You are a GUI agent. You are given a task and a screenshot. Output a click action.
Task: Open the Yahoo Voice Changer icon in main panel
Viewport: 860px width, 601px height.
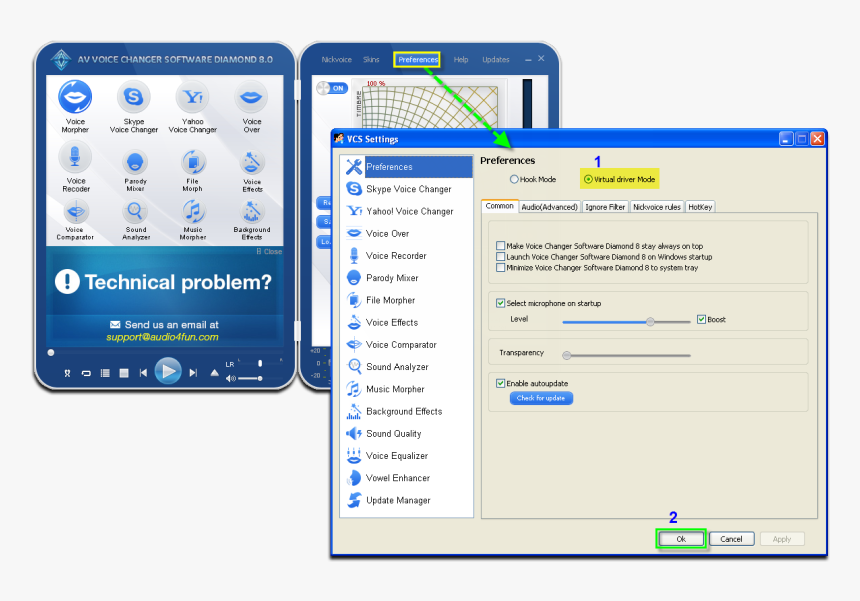[x=193, y=97]
